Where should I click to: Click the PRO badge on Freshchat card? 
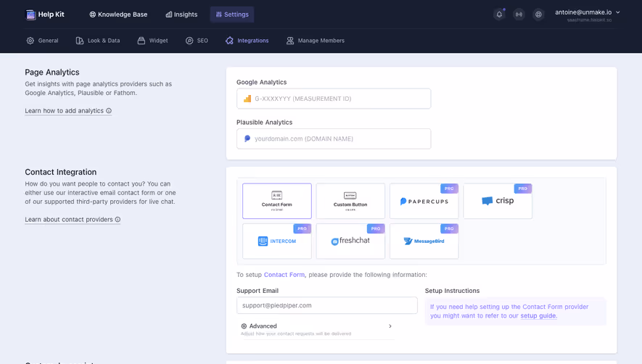[376, 228]
